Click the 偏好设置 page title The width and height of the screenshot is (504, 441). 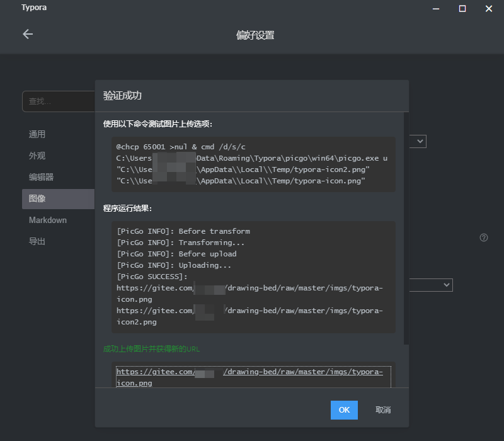pos(255,35)
